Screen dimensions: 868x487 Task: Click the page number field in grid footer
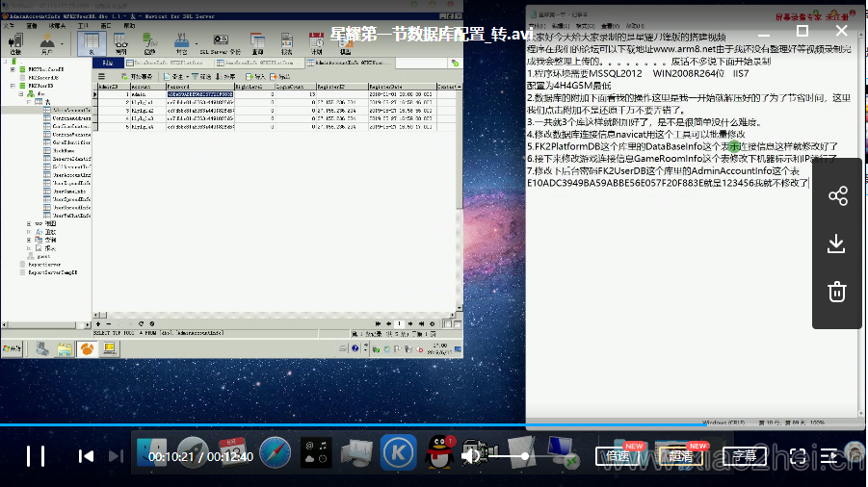click(x=399, y=324)
